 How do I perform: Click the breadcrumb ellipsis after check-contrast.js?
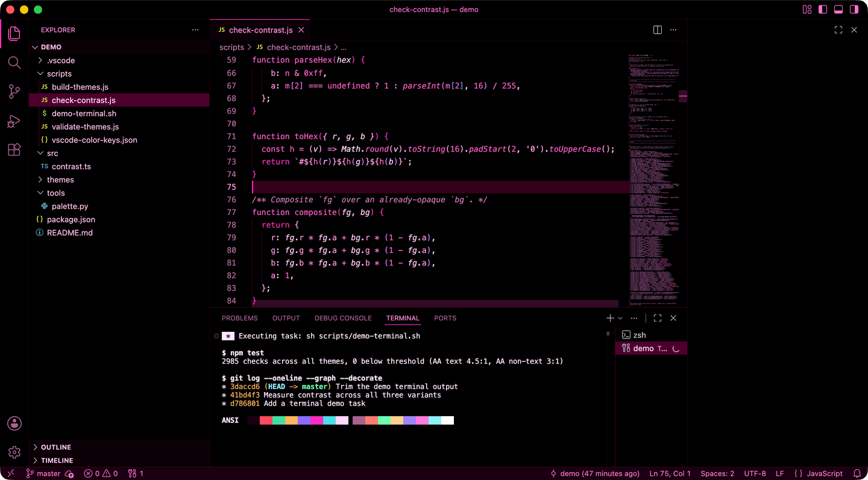pyautogui.click(x=344, y=47)
